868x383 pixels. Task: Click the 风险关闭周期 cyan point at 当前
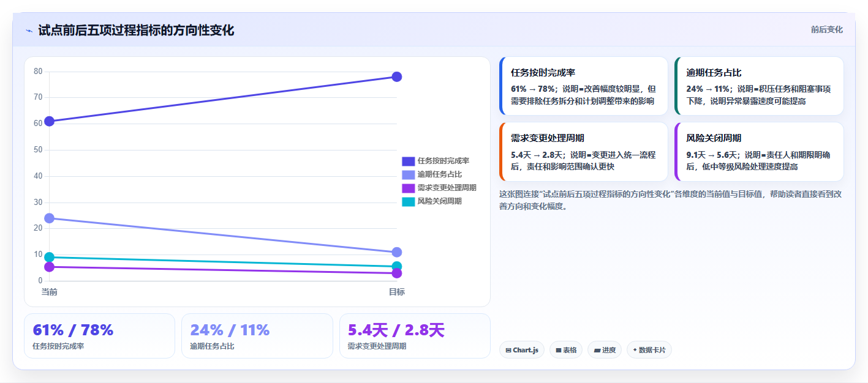tap(50, 257)
